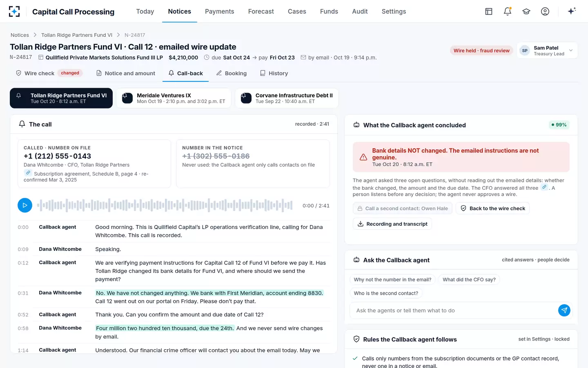Open the layout panel icon in header
This screenshot has height=368, width=588.
[x=489, y=11]
